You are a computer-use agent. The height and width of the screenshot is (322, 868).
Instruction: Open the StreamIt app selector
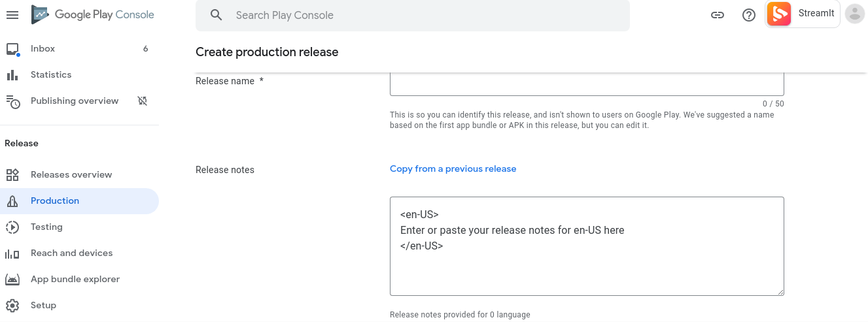pyautogui.click(x=803, y=14)
